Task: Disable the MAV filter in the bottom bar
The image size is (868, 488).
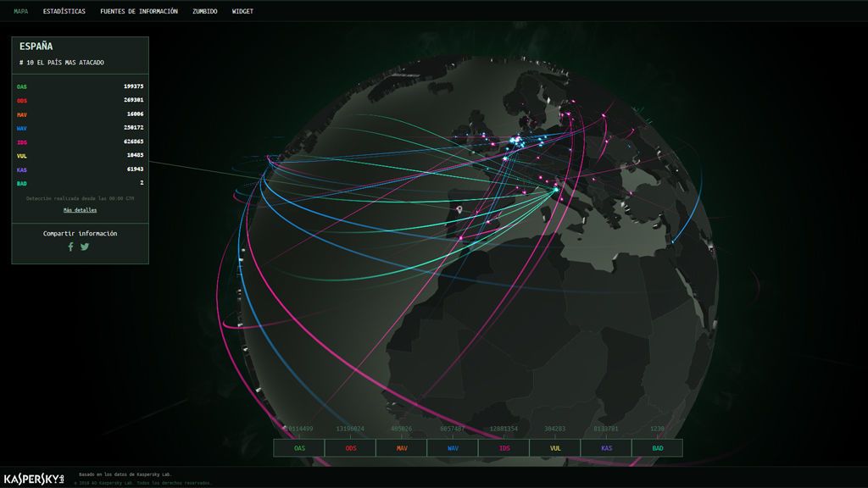Action: [402, 448]
